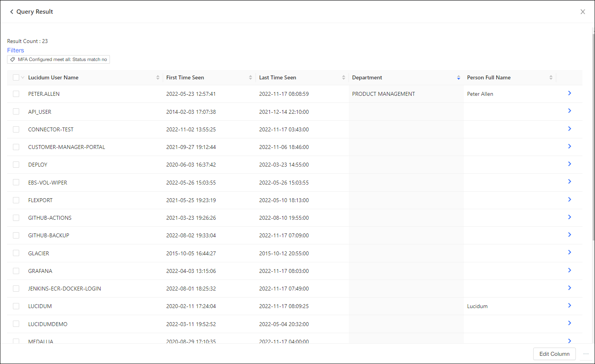Check the GITHUB-BACKUP row checkbox

point(16,235)
